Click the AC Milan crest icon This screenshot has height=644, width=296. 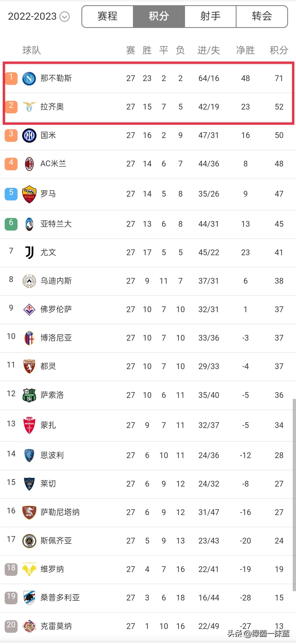pyautogui.click(x=29, y=164)
